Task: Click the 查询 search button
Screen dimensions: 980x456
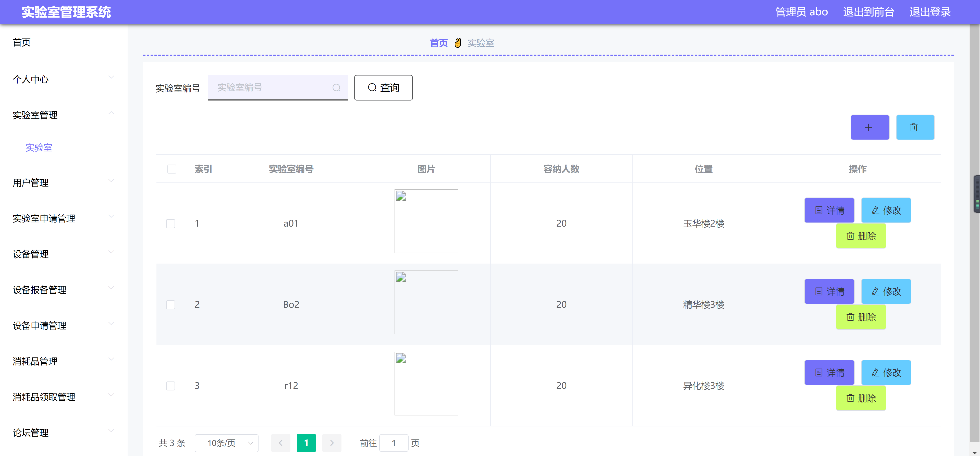Action: click(383, 88)
